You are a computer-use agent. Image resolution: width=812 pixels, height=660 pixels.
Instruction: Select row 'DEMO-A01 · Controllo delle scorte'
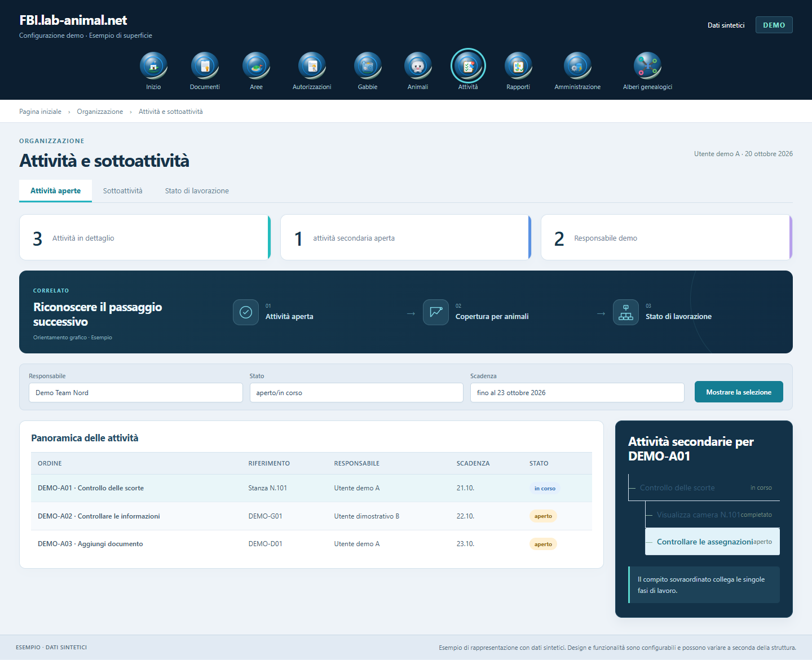(x=311, y=488)
